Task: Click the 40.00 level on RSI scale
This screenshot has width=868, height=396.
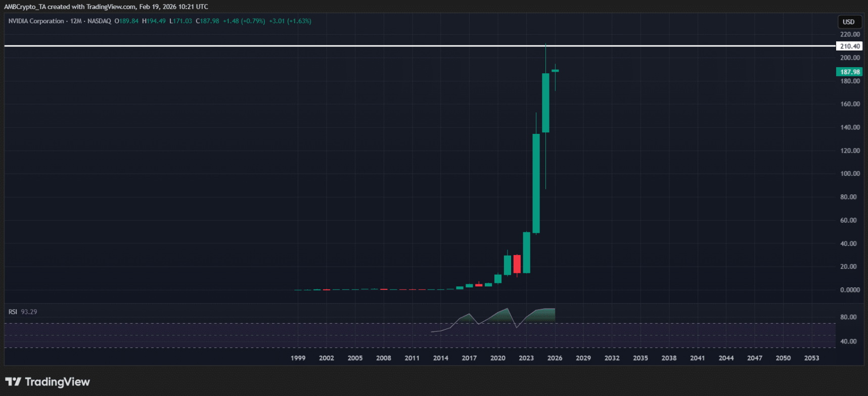Action: 848,341
